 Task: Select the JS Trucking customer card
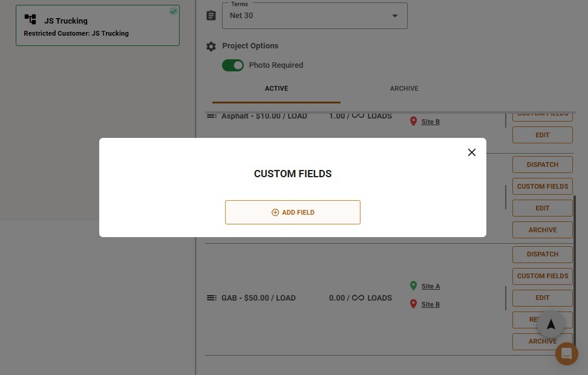[97, 25]
